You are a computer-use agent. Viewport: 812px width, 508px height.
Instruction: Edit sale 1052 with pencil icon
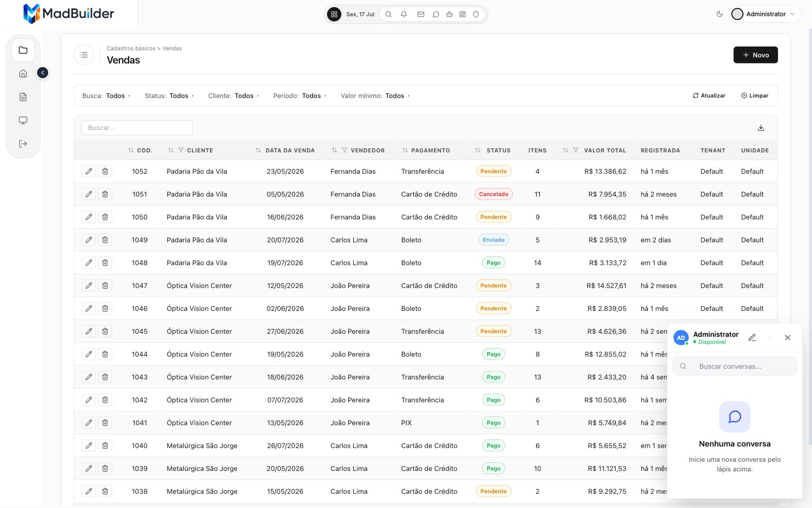pos(89,171)
